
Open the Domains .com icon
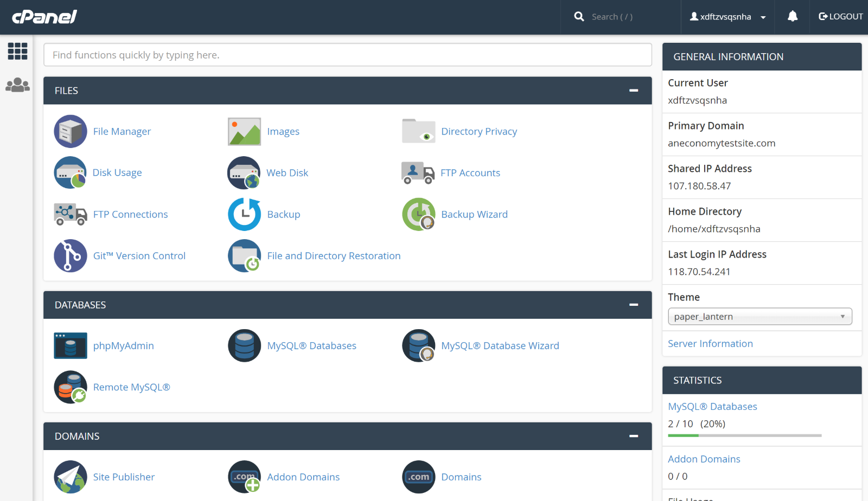coord(419,477)
